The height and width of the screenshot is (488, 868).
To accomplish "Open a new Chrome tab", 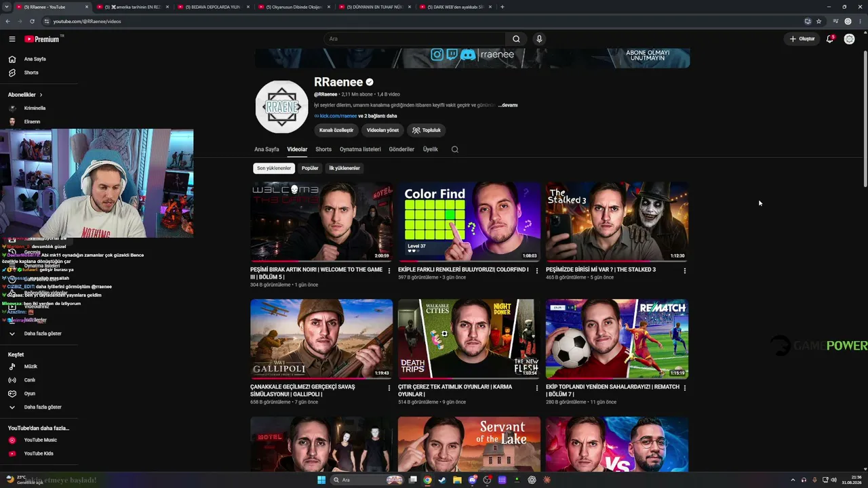I will [x=502, y=7].
